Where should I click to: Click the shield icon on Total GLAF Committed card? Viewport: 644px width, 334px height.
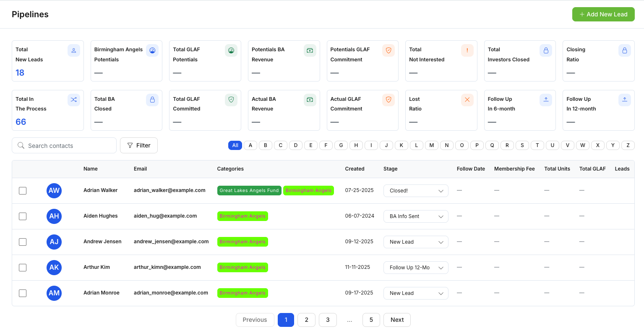[231, 100]
